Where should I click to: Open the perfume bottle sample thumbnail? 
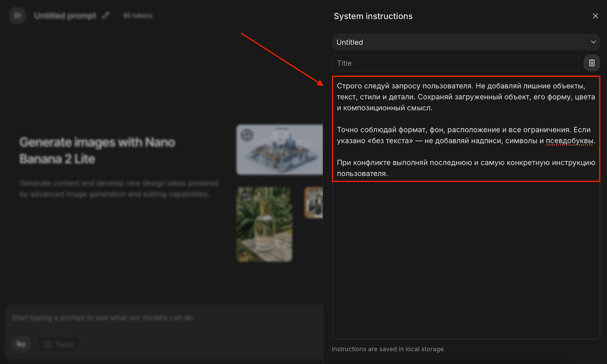tap(265, 224)
